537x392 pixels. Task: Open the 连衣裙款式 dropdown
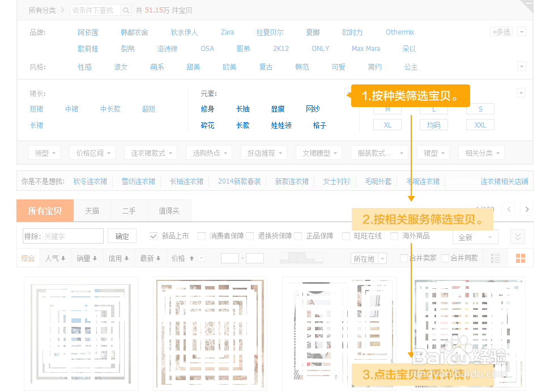pos(151,153)
